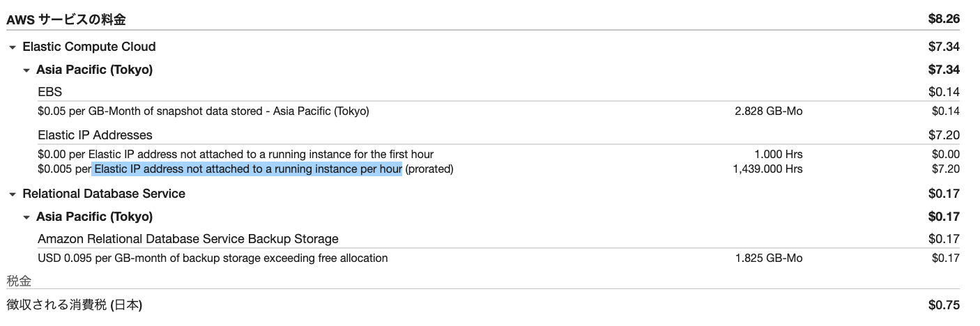This screenshot has width=980, height=326.
Task: Click the 税金 section label
Action: coord(19,281)
